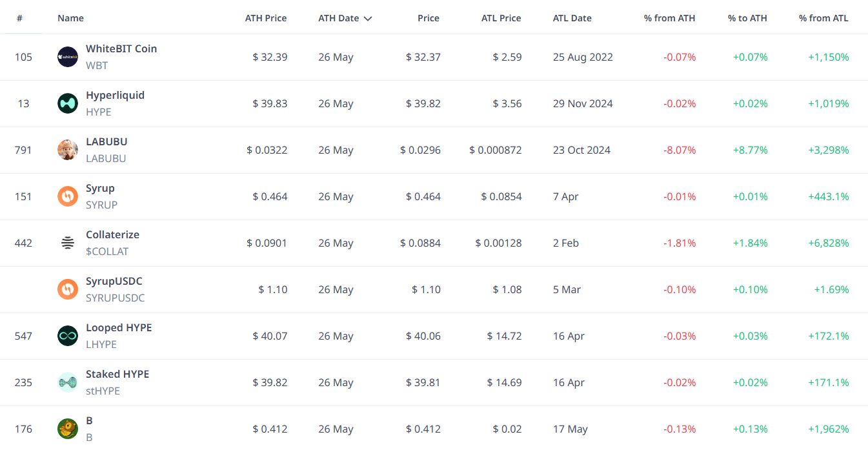Click LABUBU ATL date 23 Oct 2024

[581, 150]
